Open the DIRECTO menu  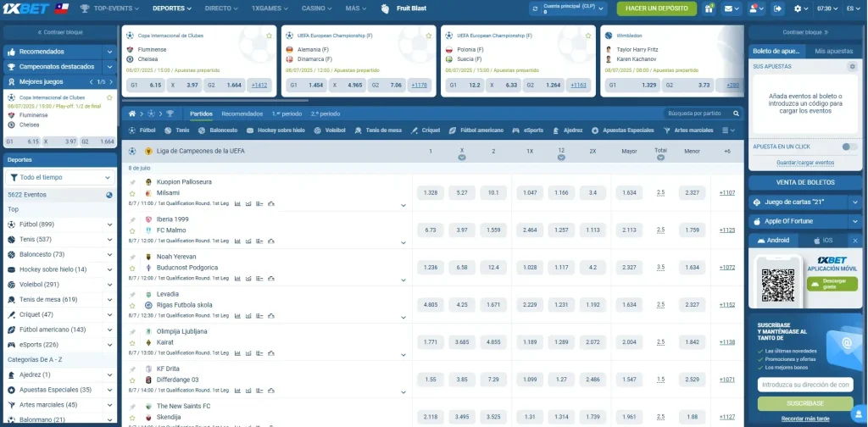coord(221,8)
